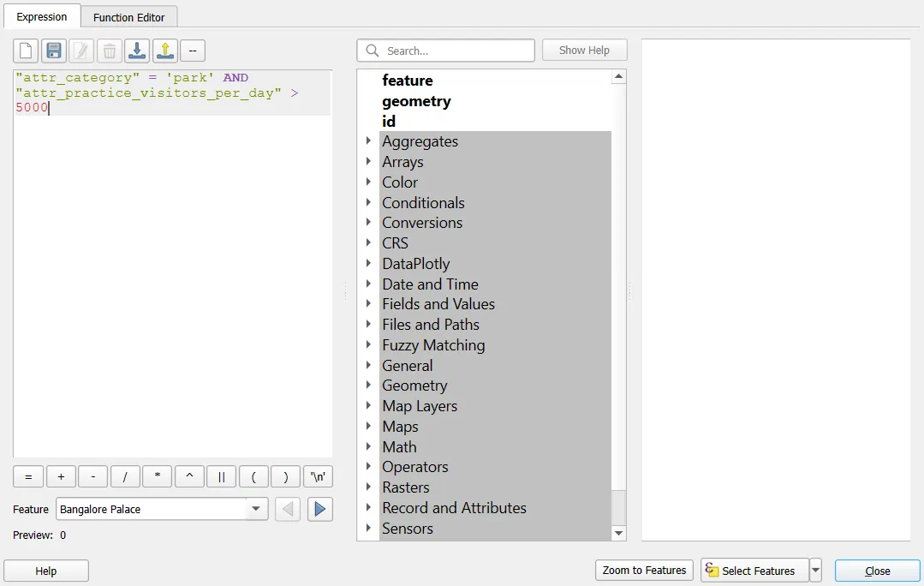The image size is (924, 586).
Task: Insert the '\n' newline character button
Action: pos(318,477)
